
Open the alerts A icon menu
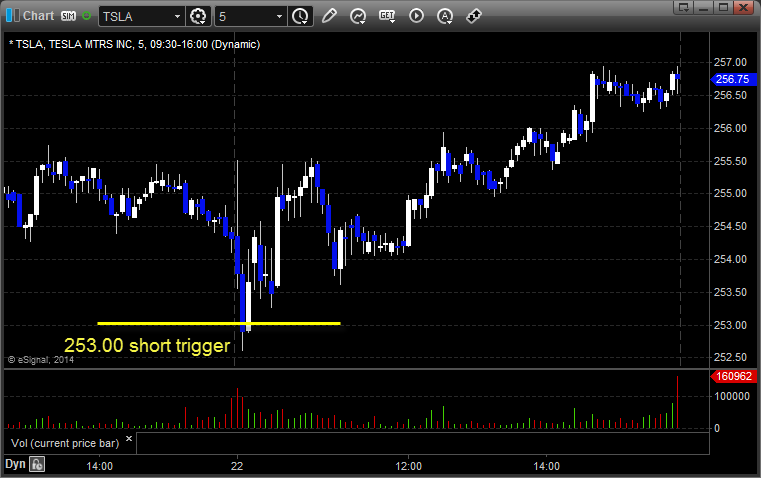[x=445, y=16]
